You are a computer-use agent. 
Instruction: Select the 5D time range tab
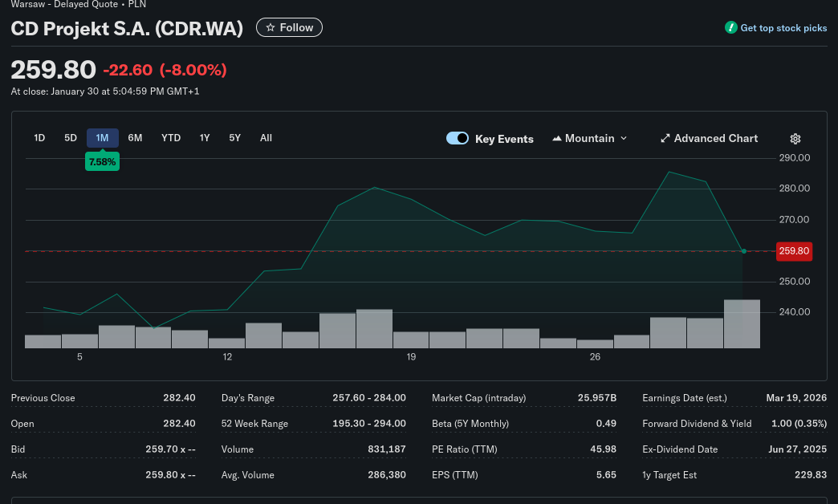point(71,138)
